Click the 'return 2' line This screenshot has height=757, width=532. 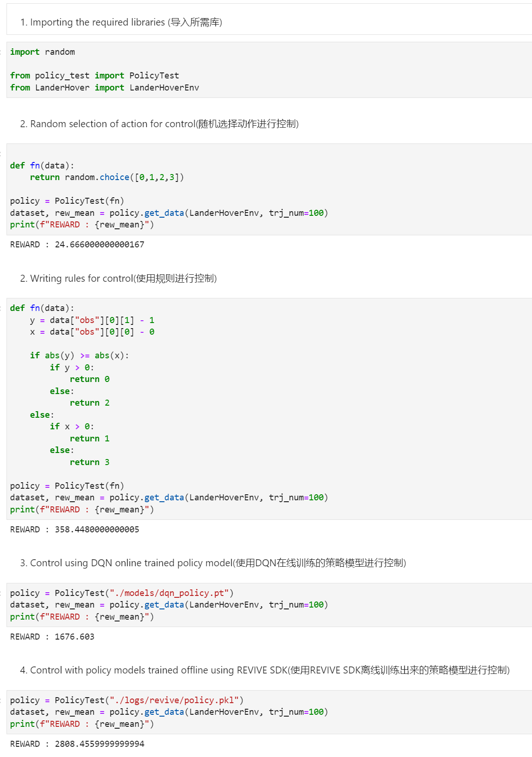pos(90,403)
